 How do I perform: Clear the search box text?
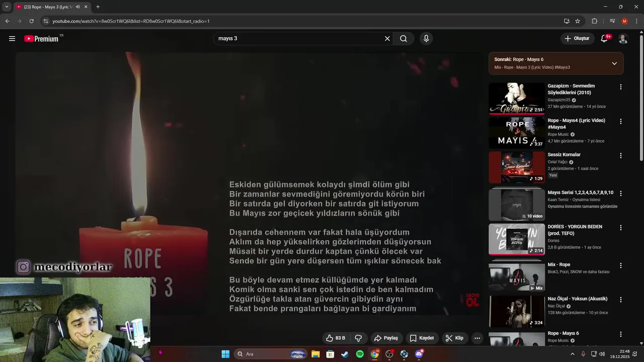pos(387,39)
